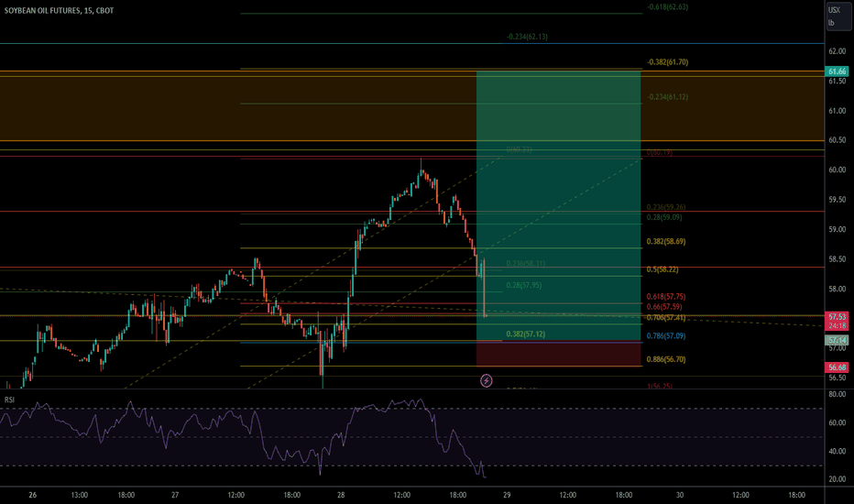
Task: Click the -0.382(61.70) Fibonacci label
Action: click(667, 62)
